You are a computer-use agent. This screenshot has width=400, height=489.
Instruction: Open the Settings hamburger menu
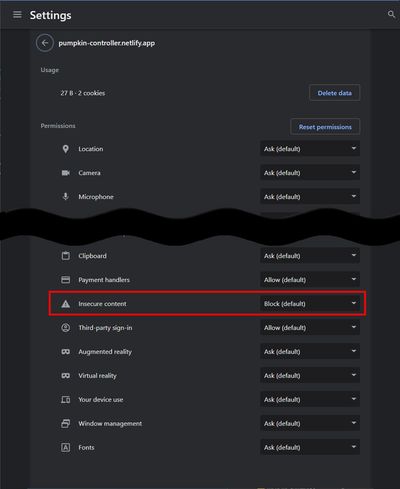tap(17, 15)
